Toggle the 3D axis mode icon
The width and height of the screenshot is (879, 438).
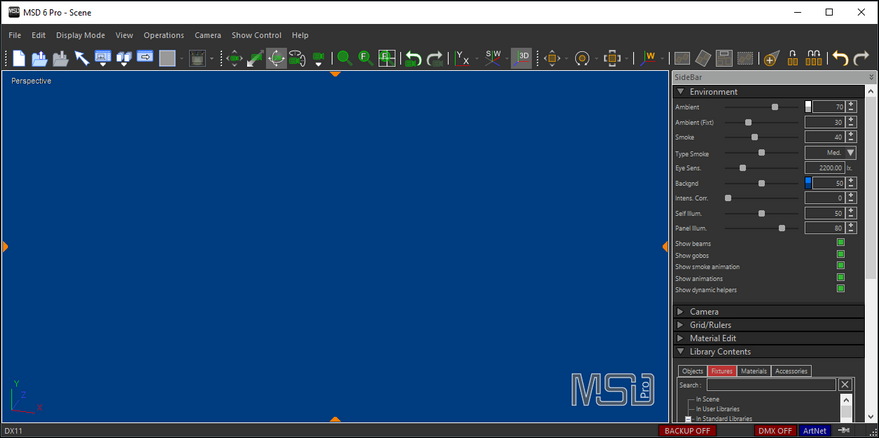pos(522,58)
